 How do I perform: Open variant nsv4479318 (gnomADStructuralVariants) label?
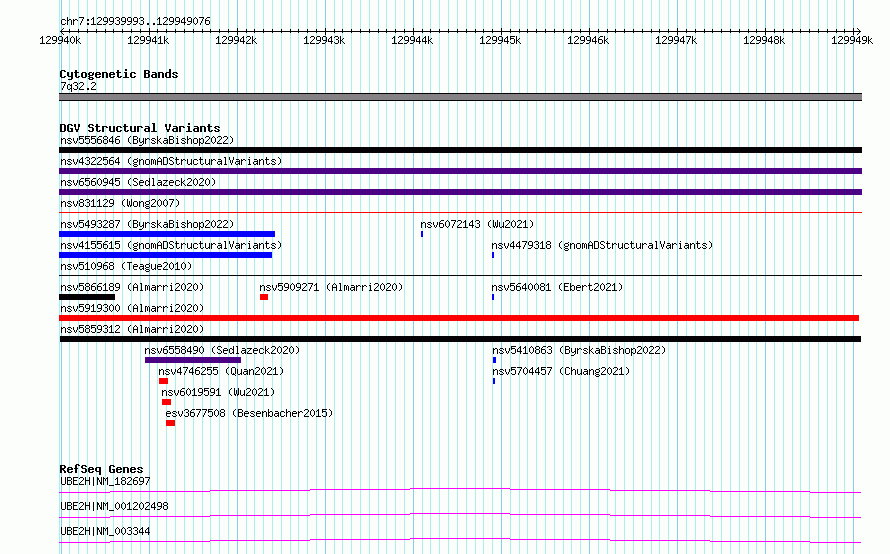pyautogui.click(x=602, y=245)
